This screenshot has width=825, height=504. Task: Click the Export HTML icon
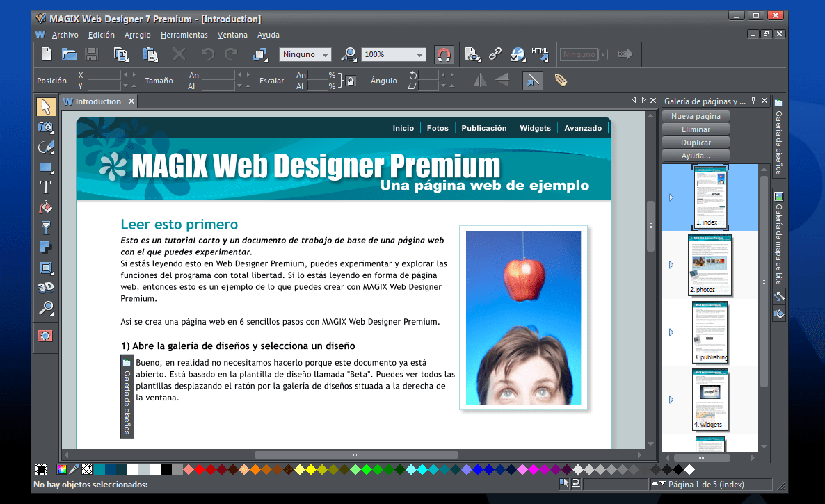(540, 54)
